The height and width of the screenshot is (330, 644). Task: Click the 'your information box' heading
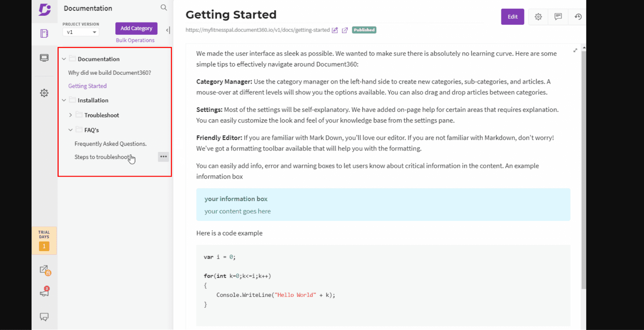(236, 199)
